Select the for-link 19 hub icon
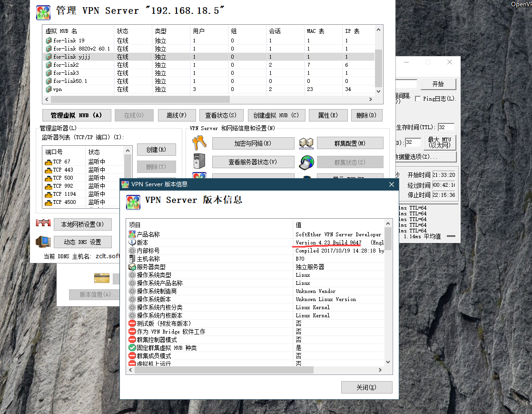Image resolution: width=532 pixels, height=414 pixels. [49, 40]
